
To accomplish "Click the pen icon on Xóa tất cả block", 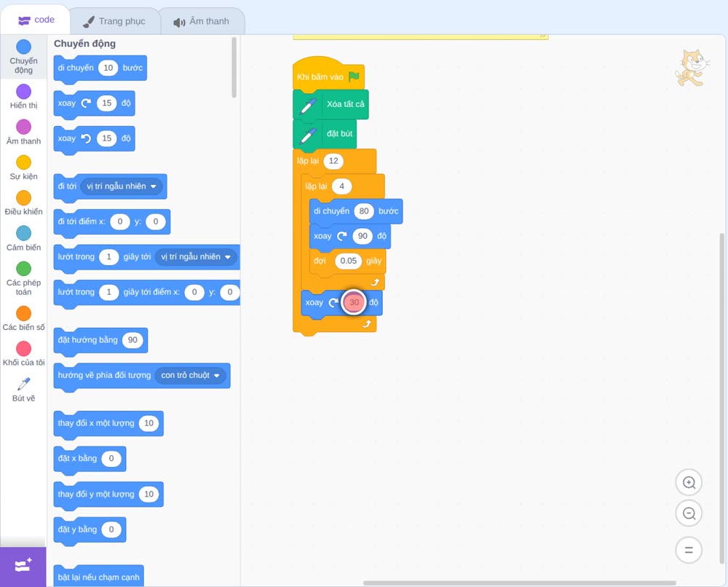I will click(x=308, y=106).
